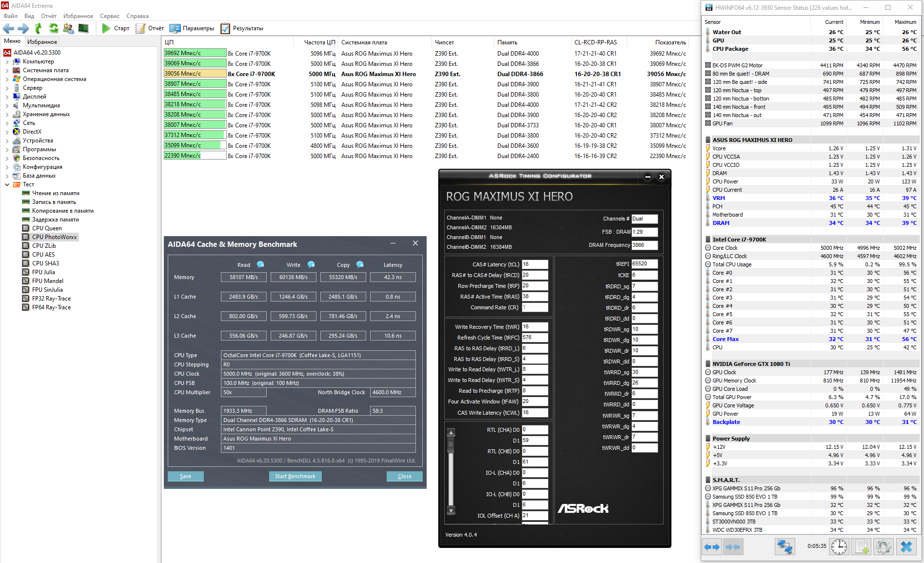Click HWiNFO collapse-columns arrows icon
The image size is (924, 563).
click(x=732, y=547)
